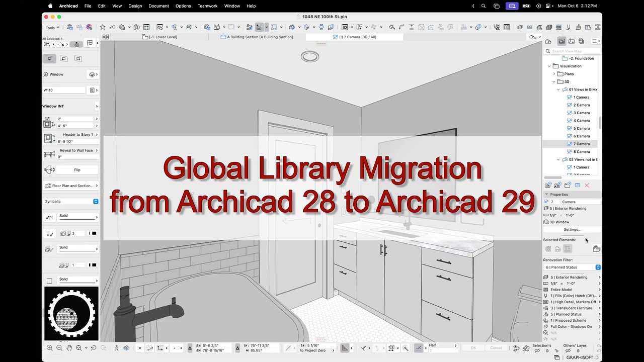Click the W110 ID list icon
Image resolution: width=644 pixels, height=362 pixels.
point(92,90)
